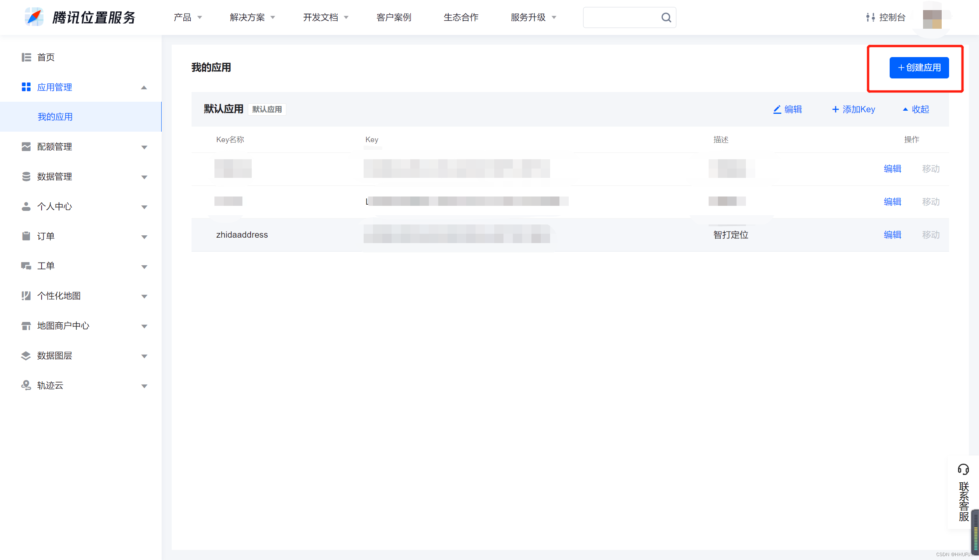Open the 开发文档 dropdown menu
The width and height of the screenshot is (979, 560).
[x=326, y=17]
